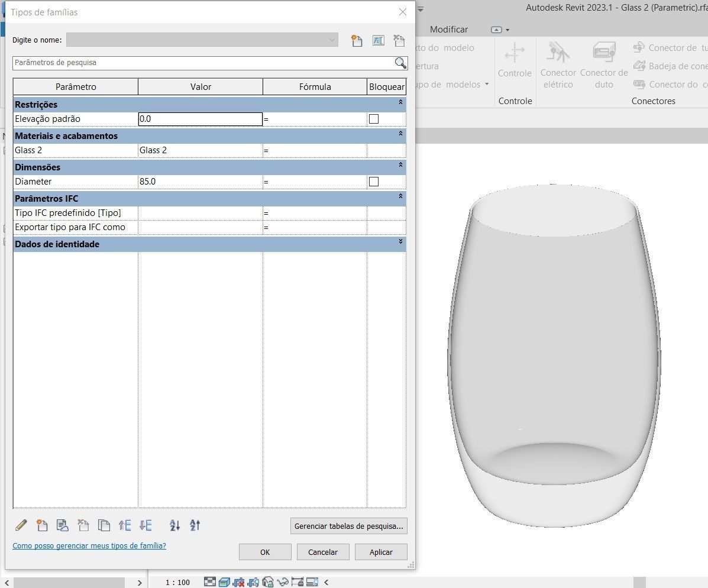The height and width of the screenshot is (588, 708).
Task: Move parameter down icon
Action: point(146,525)
